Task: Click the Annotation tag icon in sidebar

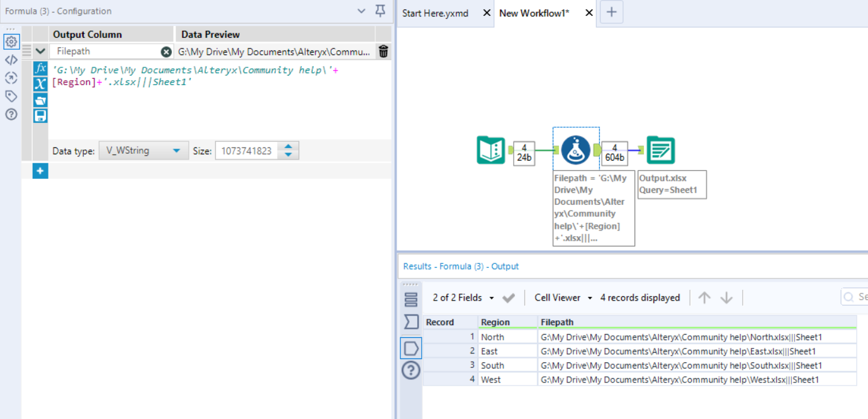Action: [11, 96]
